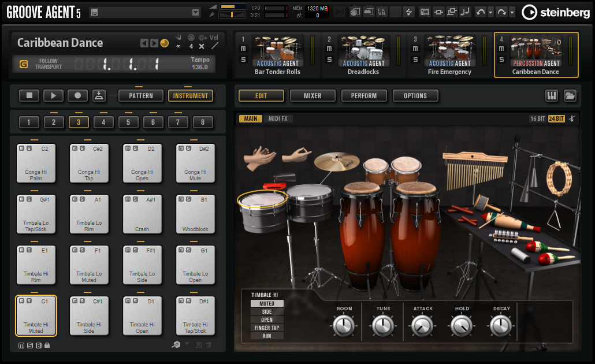
Task: Open the pad preset dropdown arrow
Action: (x=187, y=344)
